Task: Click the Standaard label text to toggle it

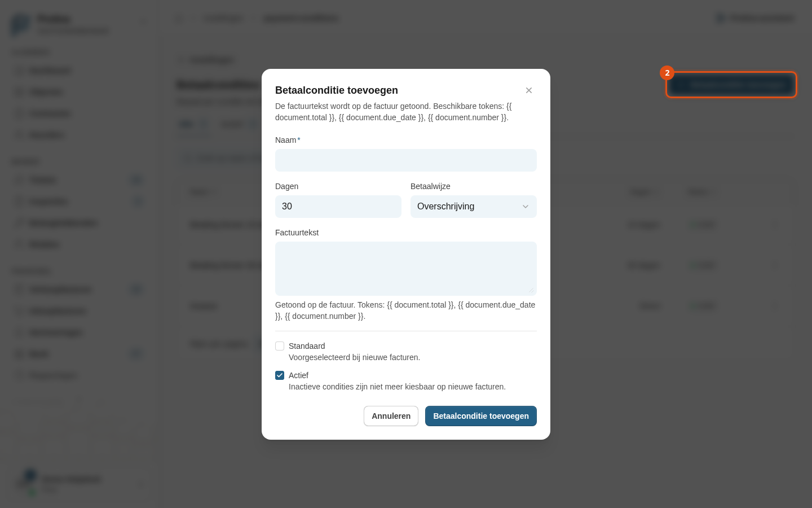Action: 307,346
